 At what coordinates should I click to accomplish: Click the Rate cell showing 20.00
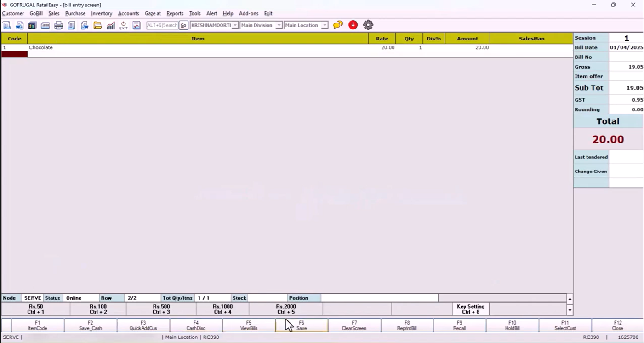coord(382,47)
